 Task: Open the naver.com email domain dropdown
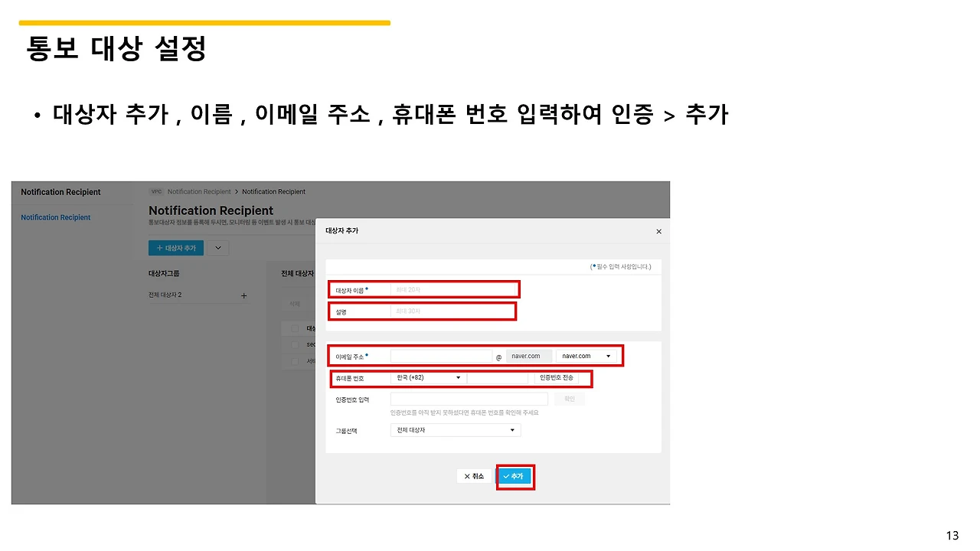click(x=586, y=356)
